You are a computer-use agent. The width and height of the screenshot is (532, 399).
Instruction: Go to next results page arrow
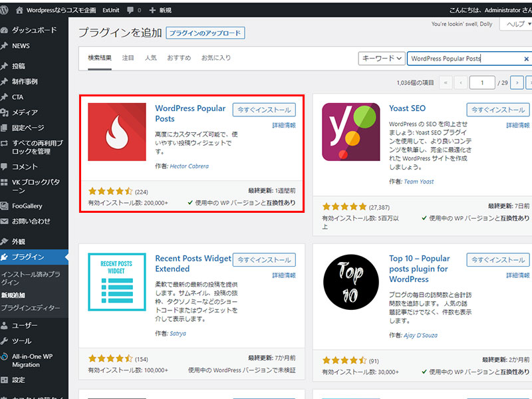[x=517, y=82]
